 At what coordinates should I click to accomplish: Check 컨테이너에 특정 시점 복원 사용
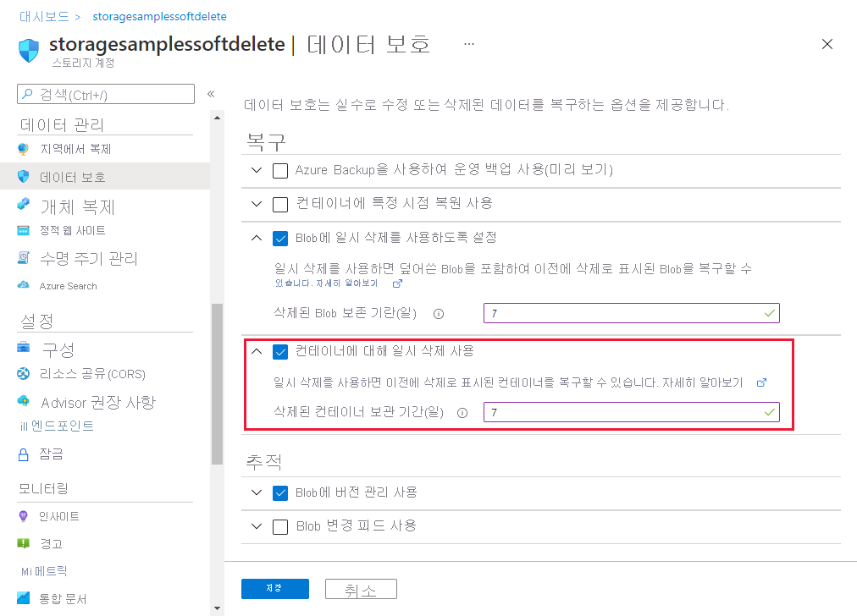coord(280,204)
